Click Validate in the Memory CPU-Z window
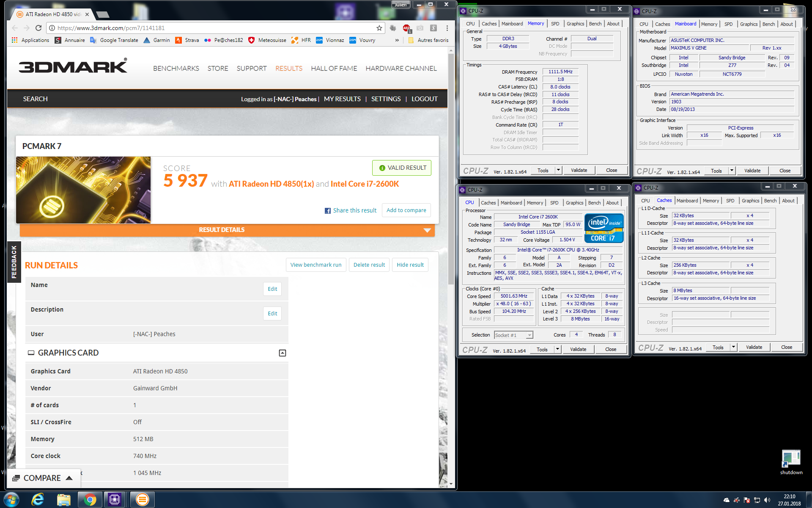812x508 pixels. point(579,170)
